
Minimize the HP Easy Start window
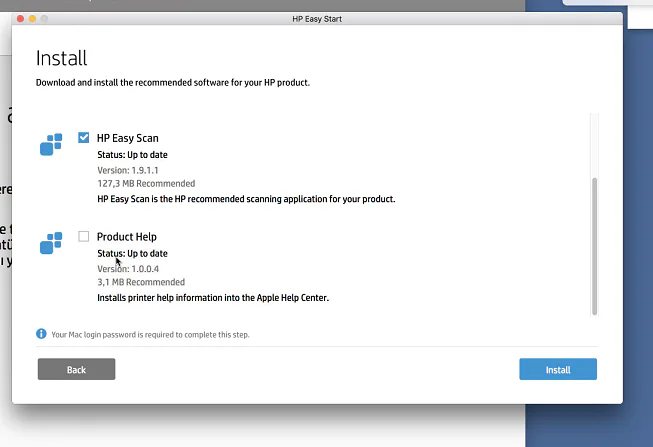(x=32, y=19)
